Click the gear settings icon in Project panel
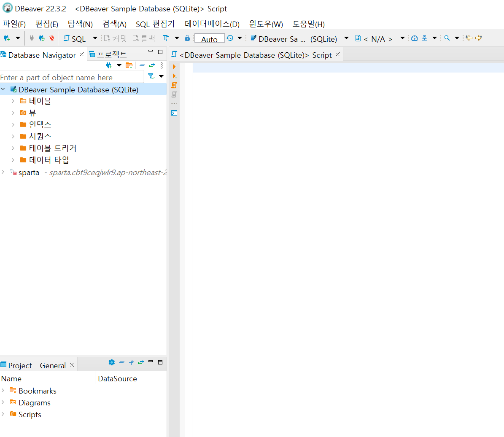This screenshot has height=437, width=504. tap(111, 362)
